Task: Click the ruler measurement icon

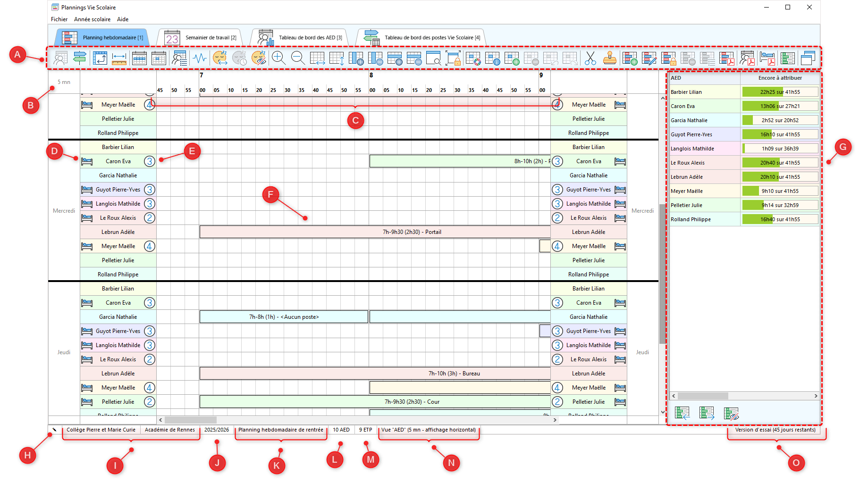Action: coord(119,58)
